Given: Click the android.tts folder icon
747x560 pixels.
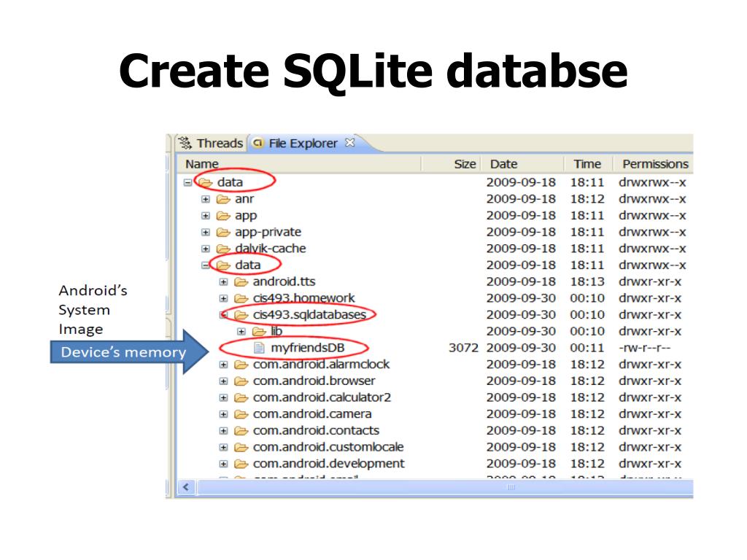Looking at the screenshot, I should [241, 282].
